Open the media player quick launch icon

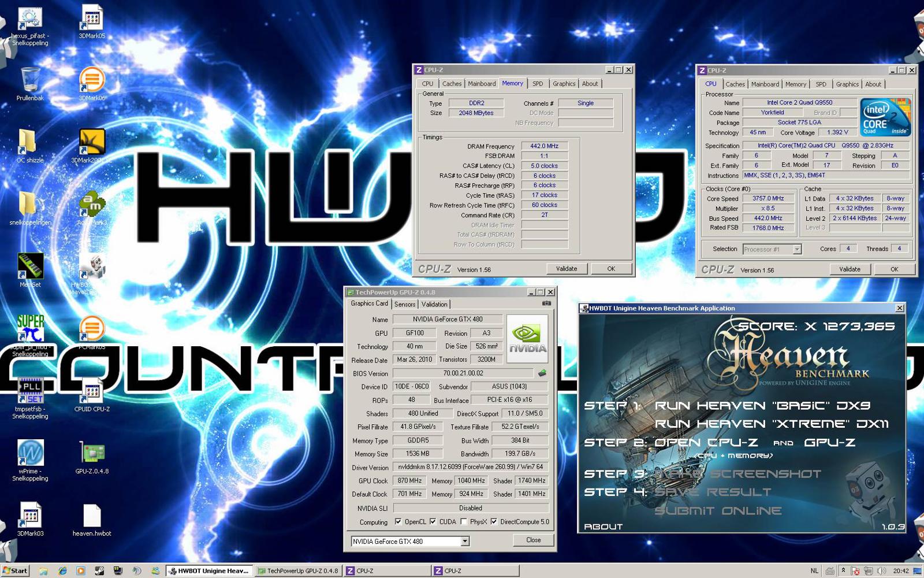(81, 570)
